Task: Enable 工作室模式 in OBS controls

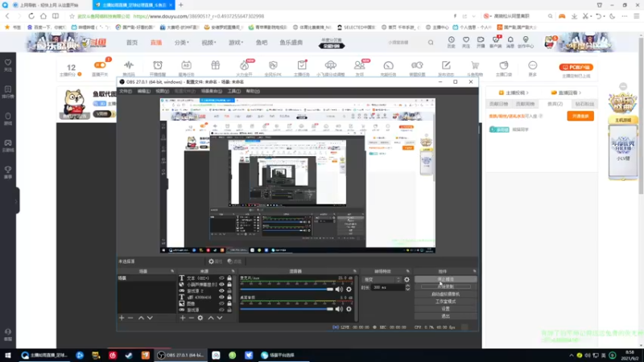Action: [x=446, y=301]
